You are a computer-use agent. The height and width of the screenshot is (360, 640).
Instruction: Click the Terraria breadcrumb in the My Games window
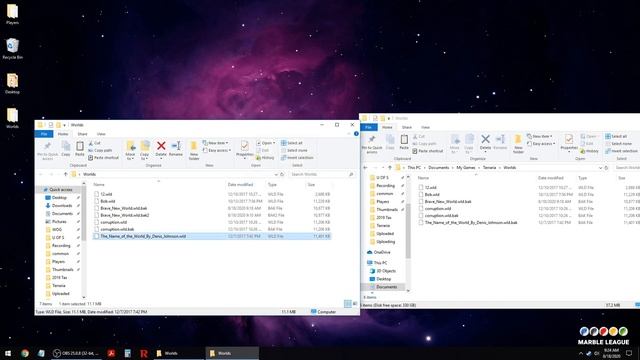489,168
